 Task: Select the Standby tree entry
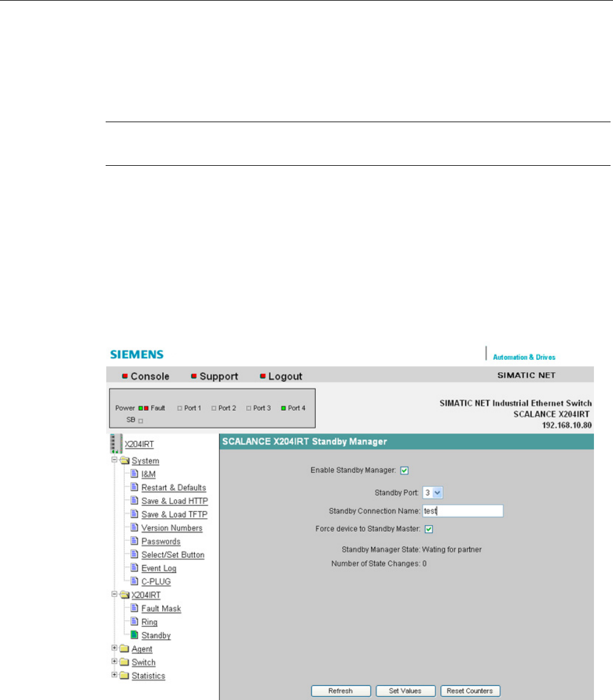click(x=156, y=636)
